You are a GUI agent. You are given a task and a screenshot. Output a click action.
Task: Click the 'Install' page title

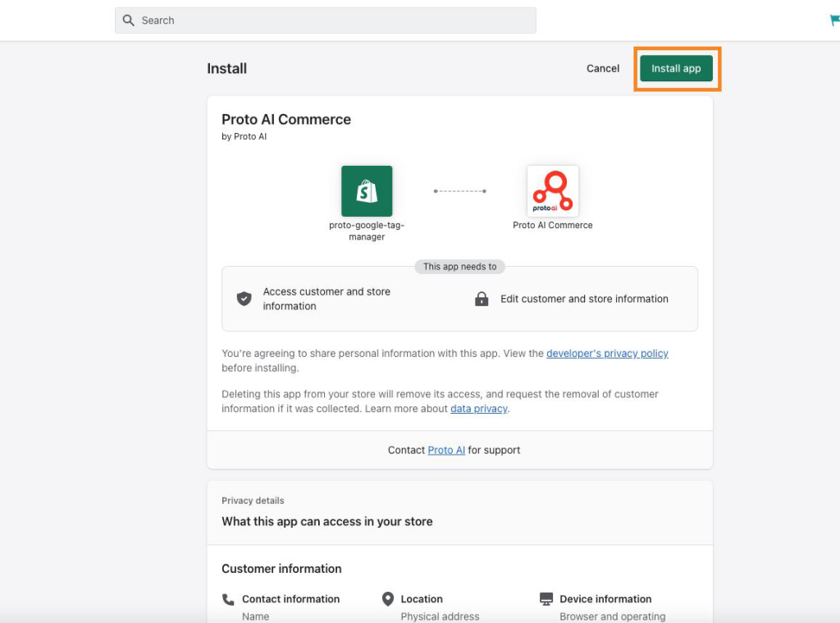click(x=227, y=69)
